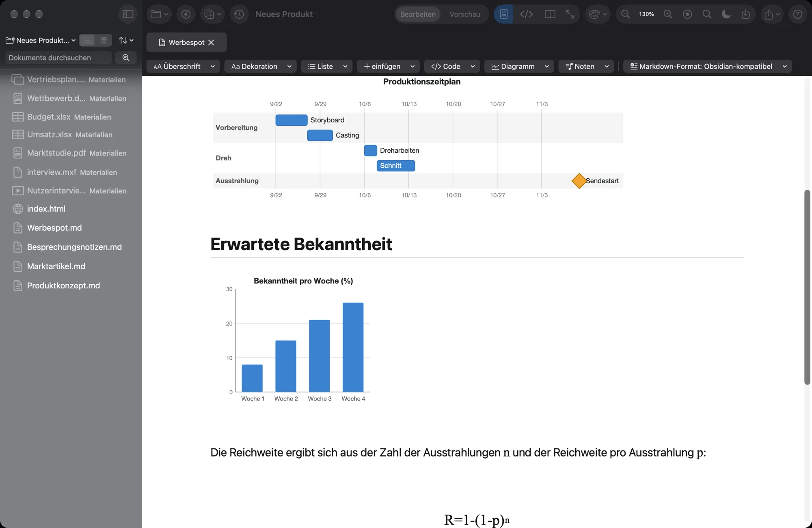Open search in document magnifier icon
812x528 pixels.
[707, 14]
